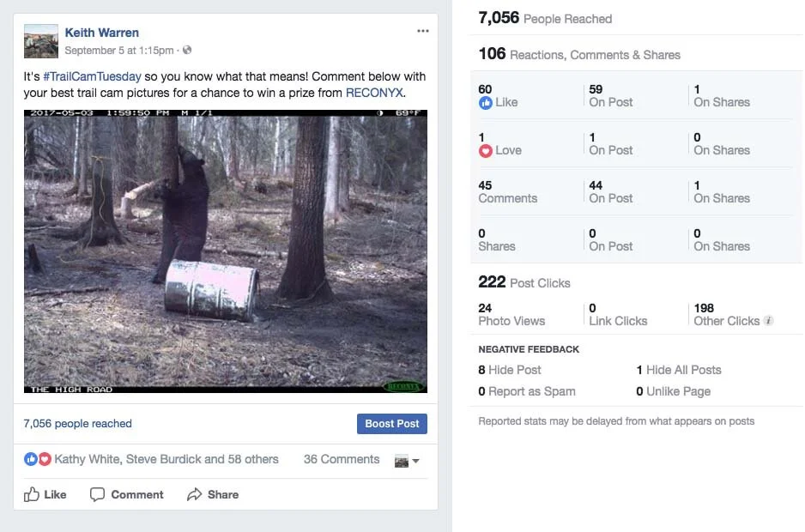Open the commenting-as profile dropdown arrow
Image resolution: width=805 pixels, height=532 pixels.
click(415, 461)
